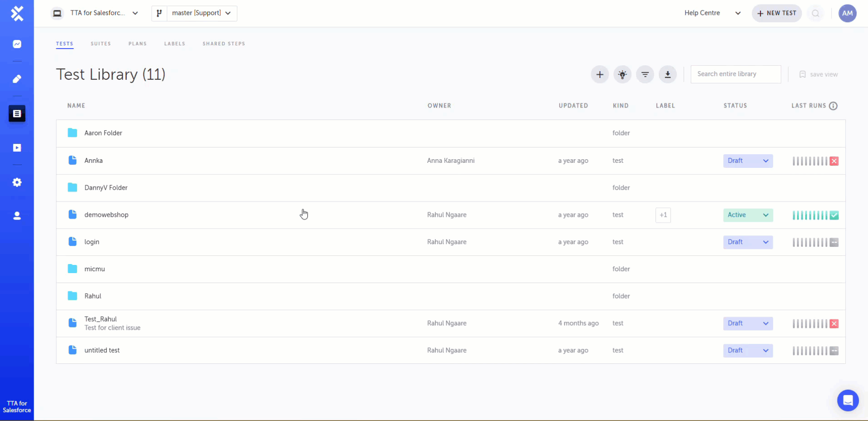The height and width of the screenshot is (421, 868).
Task: Click the round plus add icon
Action: 600,74
